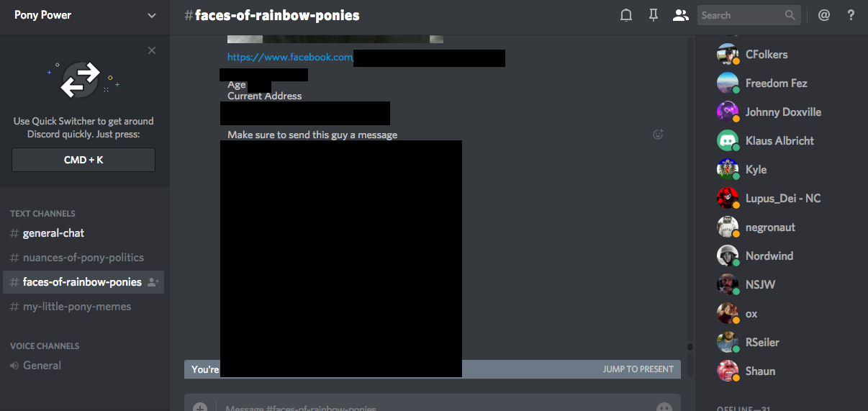The image size is (868, 411).
Task: Open recent mentions @ icon
Action: [824, 15]
